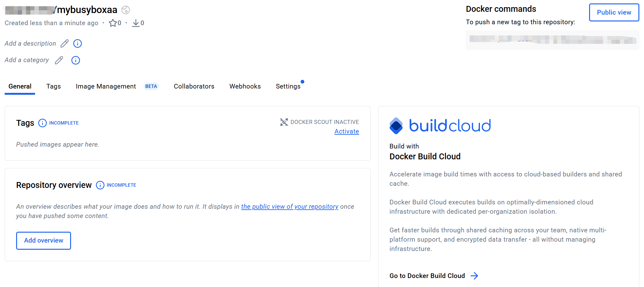Click the pencil icon beside Add a category
Viewport: 644px width, 287px height.
(59, 60)
